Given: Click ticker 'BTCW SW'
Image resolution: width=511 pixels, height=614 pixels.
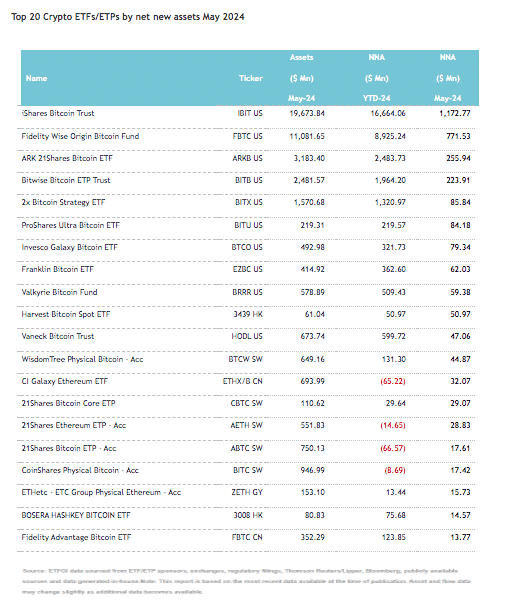Looking at the screenshot, I should tap(246, 359).
